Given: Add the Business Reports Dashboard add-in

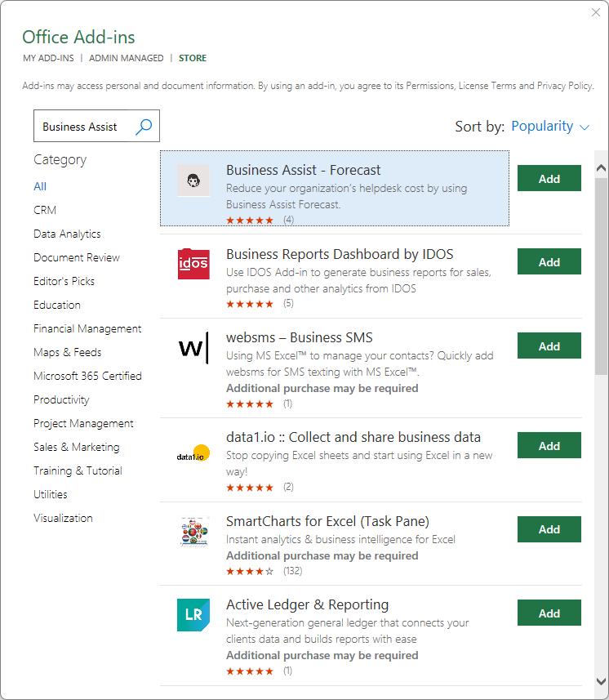Looking at the screenshot, I should 549,262.
